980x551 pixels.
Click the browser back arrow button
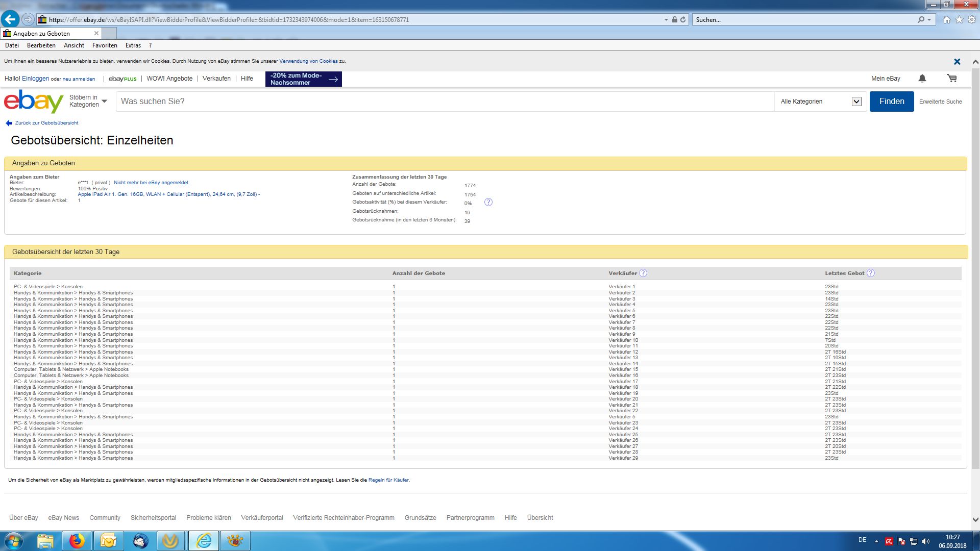10,19
